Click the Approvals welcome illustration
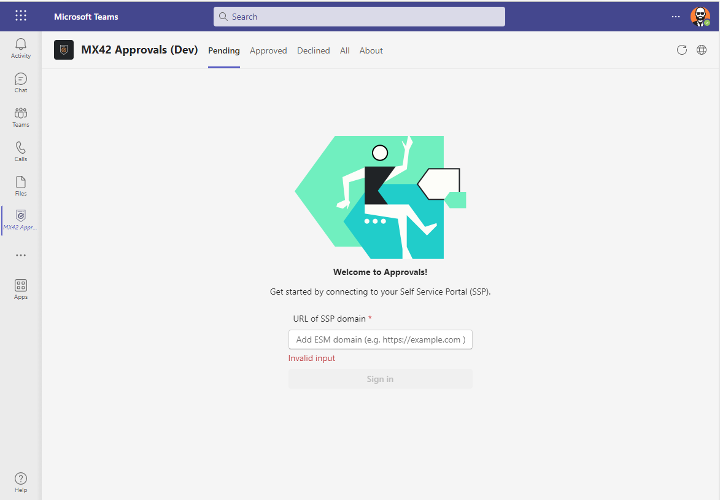The height and width of the screenshot is (500, 720). (380, 197)
